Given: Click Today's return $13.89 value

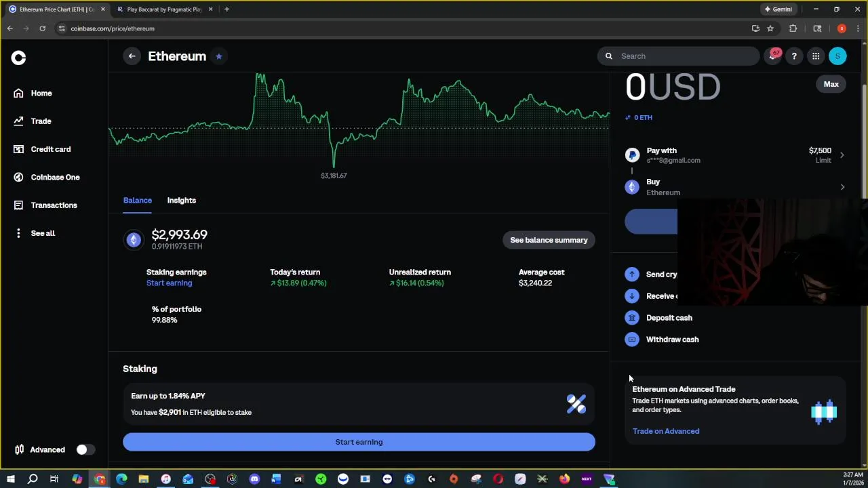Looking at the screenshot, I should (298, 283).
